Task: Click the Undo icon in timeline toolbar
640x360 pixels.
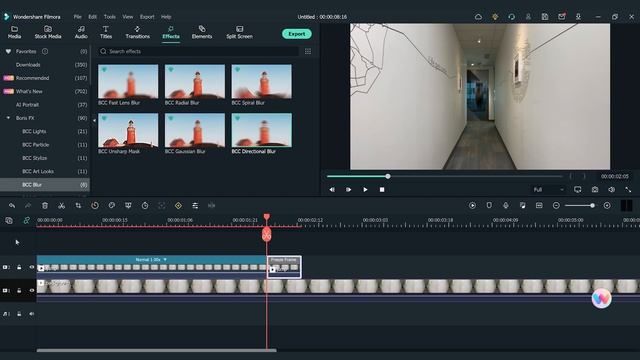Action: pyautogui.click(x=12, y=206)
